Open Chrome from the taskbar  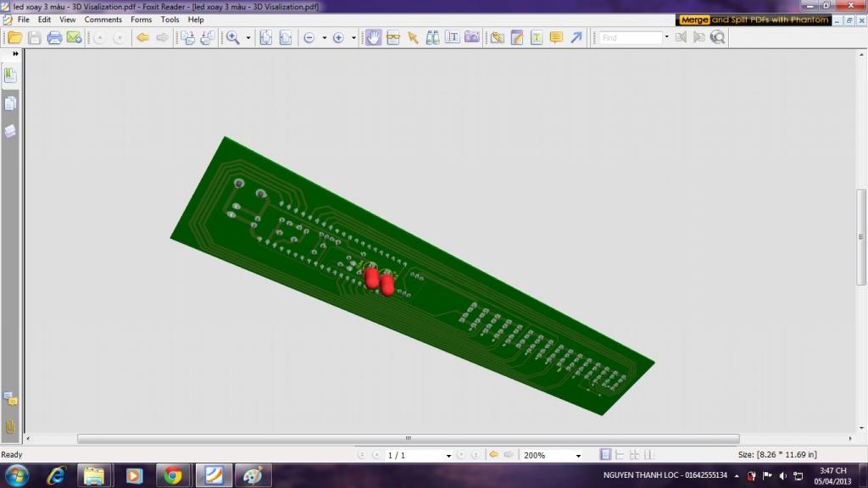(173, 476)
